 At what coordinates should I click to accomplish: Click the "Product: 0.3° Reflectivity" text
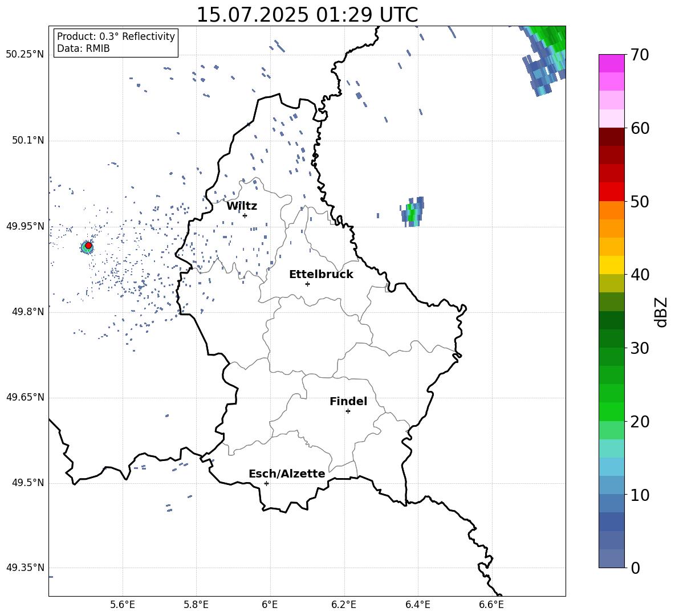116,36
